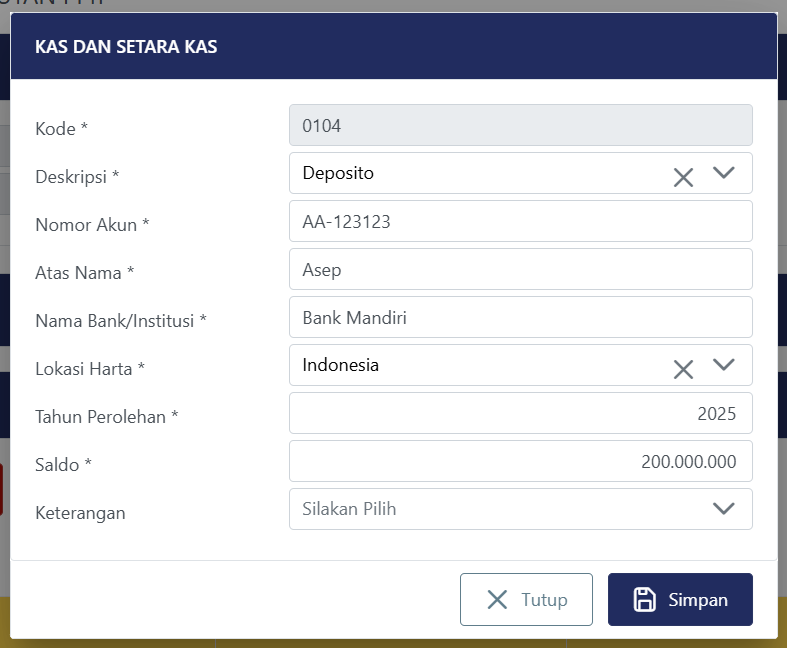The height and width of the screenshot is (648, 787).
Task: Close the dialog with the Tutup button
Action: (x=526, y=599)
